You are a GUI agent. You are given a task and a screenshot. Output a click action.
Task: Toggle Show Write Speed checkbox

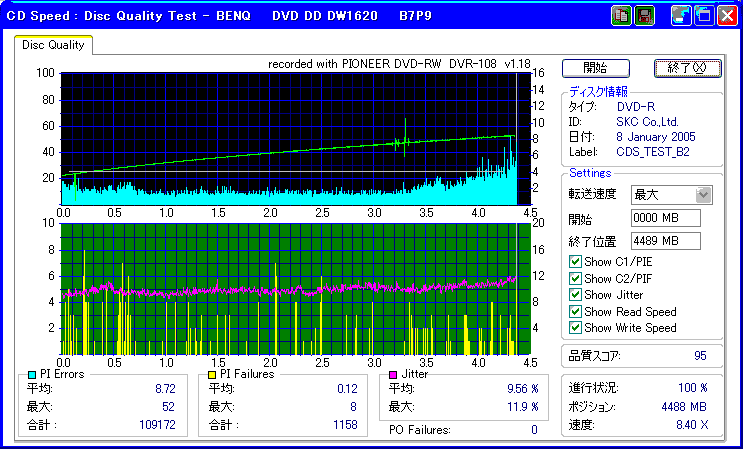coord(575,327)
